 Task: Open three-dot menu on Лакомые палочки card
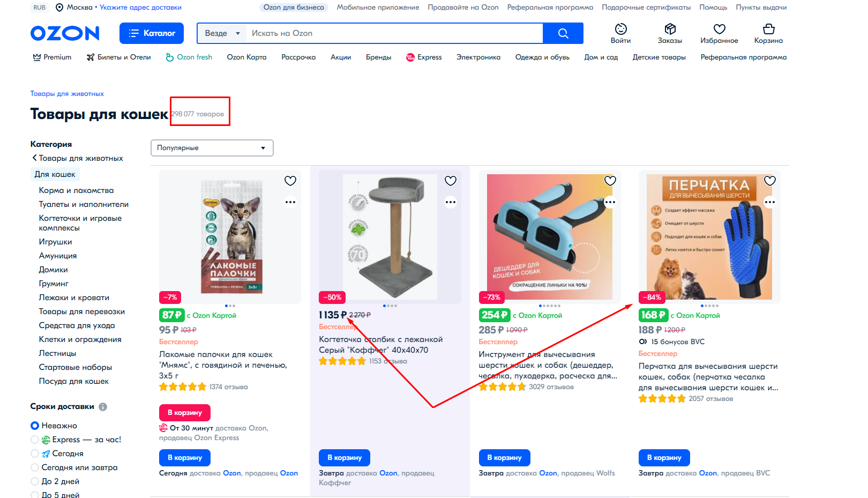click(x=290, y=202)
